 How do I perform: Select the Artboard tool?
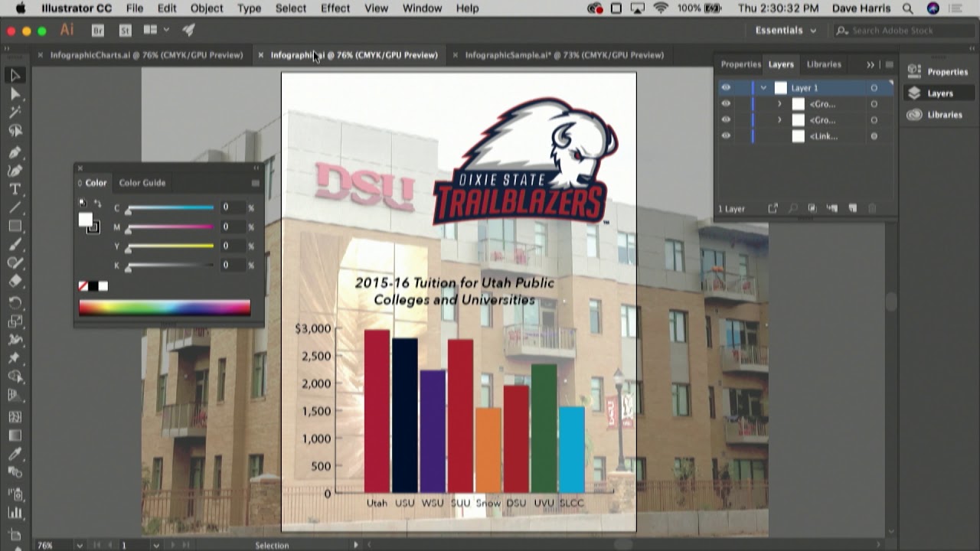(x=15, y=534)
